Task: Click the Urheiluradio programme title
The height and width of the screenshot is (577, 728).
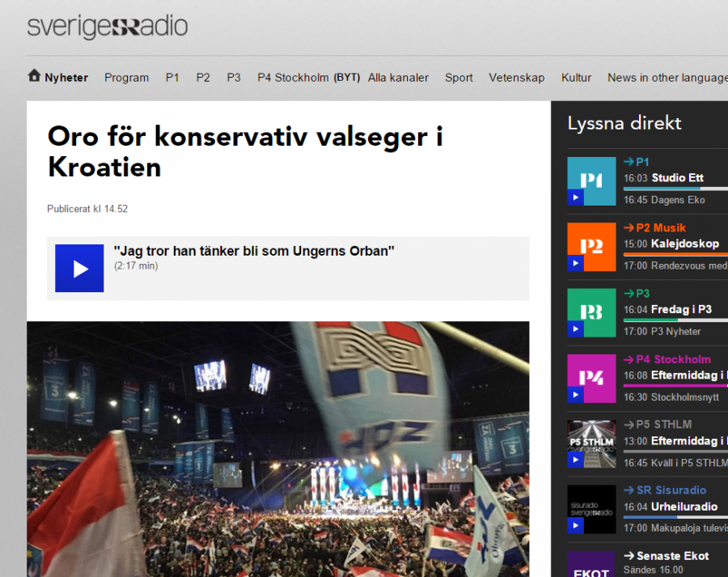Action: tap(684, 507)
